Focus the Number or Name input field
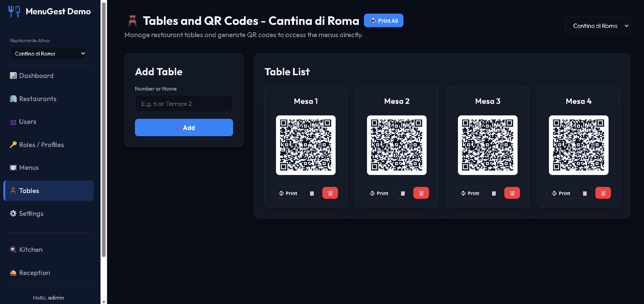 (x=184, y=103)
